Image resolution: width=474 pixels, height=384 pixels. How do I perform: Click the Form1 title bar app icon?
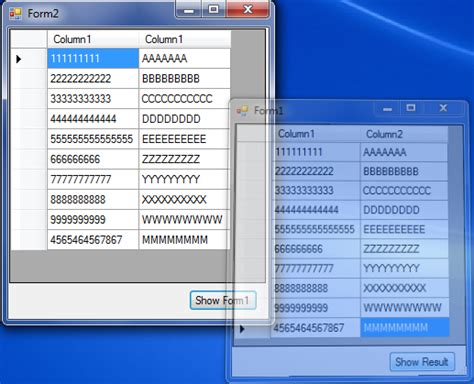pyautogui.click(x=242, y=110)
